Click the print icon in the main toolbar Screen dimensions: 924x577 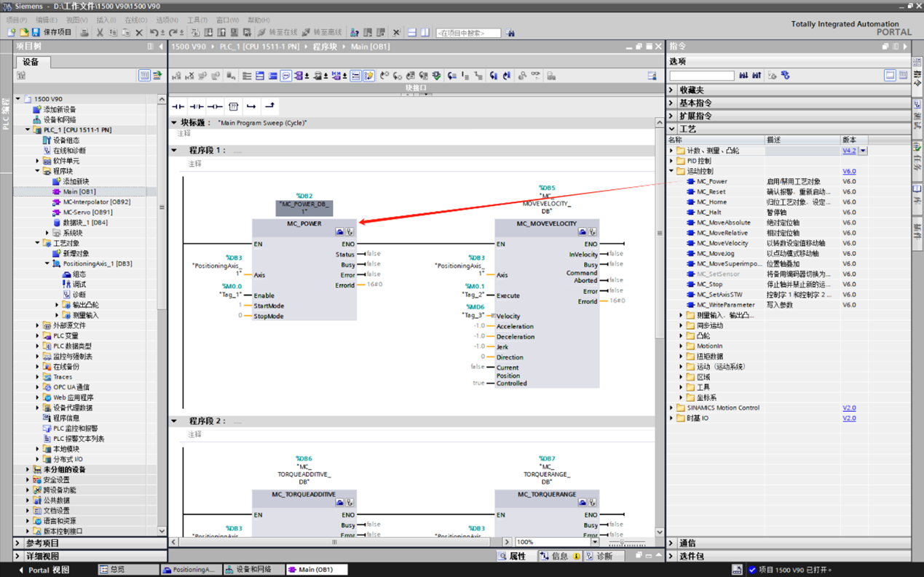(84, 33)
